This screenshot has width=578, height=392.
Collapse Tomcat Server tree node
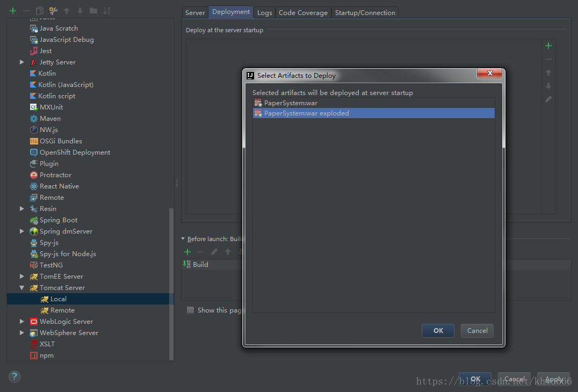pos(21,288)
